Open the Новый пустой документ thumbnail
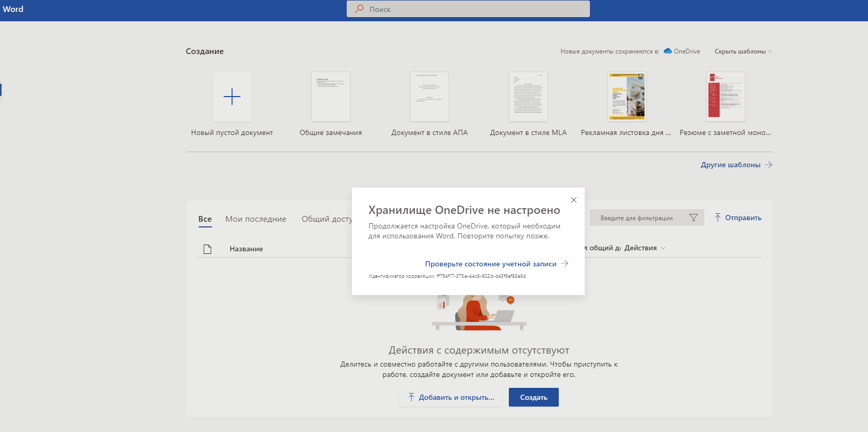 coord(232,97)
